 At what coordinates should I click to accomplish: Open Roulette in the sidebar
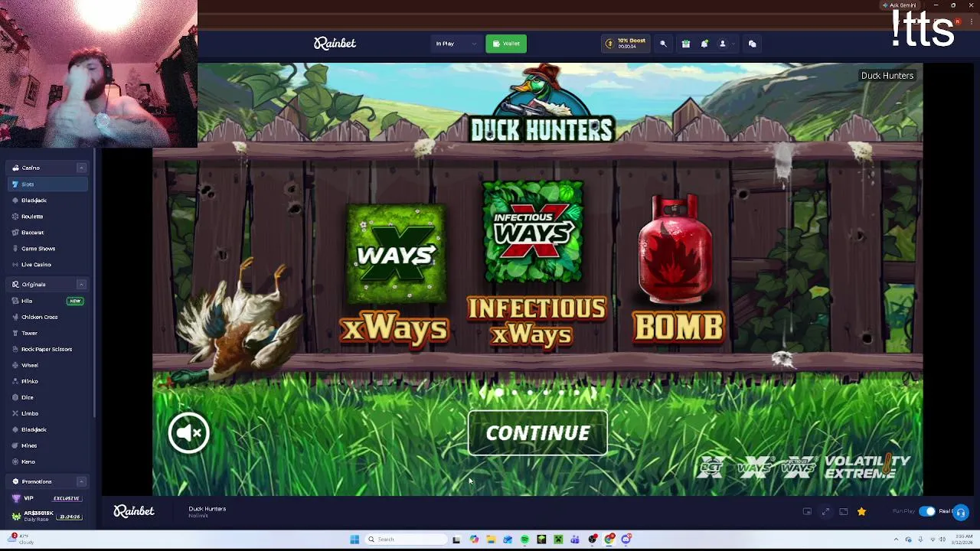47,217
